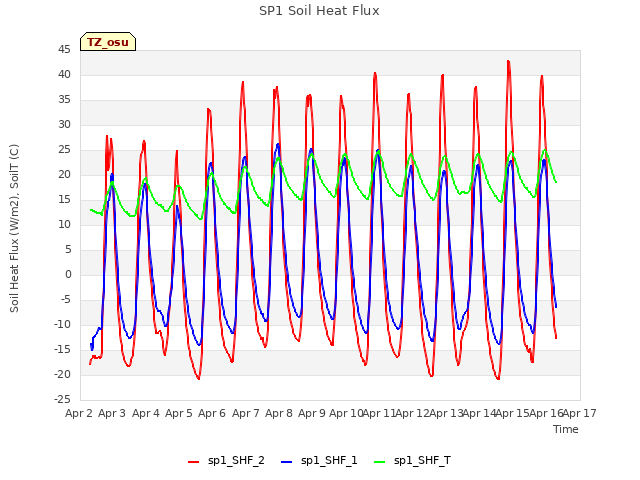640x480 pixels.
Task: Click the 10 y-axis tick label
Action: click(x=64, y=224)
